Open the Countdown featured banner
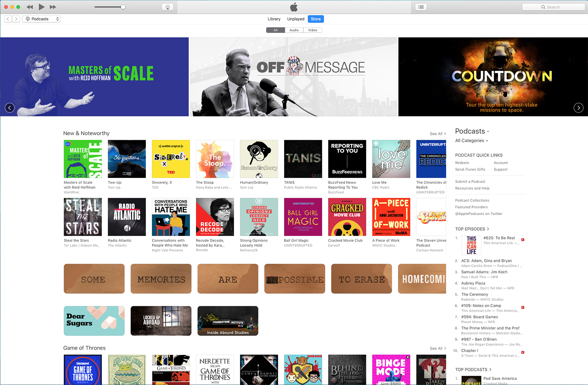Viewport: 588px width, 385px height. tap(493, 77)
